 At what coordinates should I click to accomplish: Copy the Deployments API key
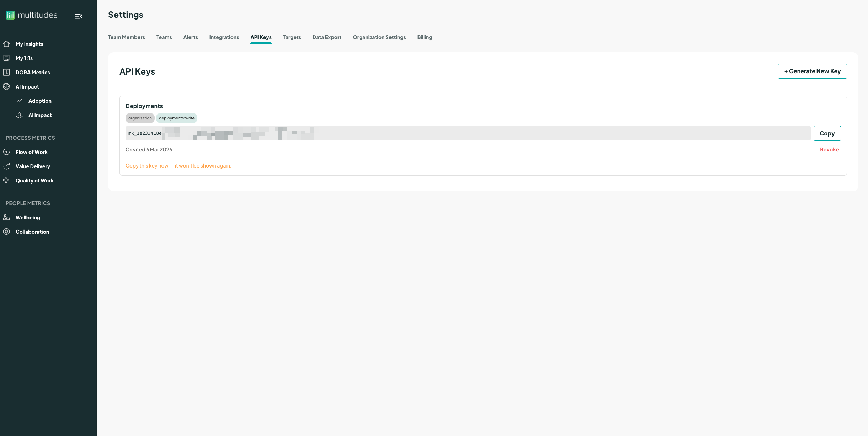coord(827,133)
